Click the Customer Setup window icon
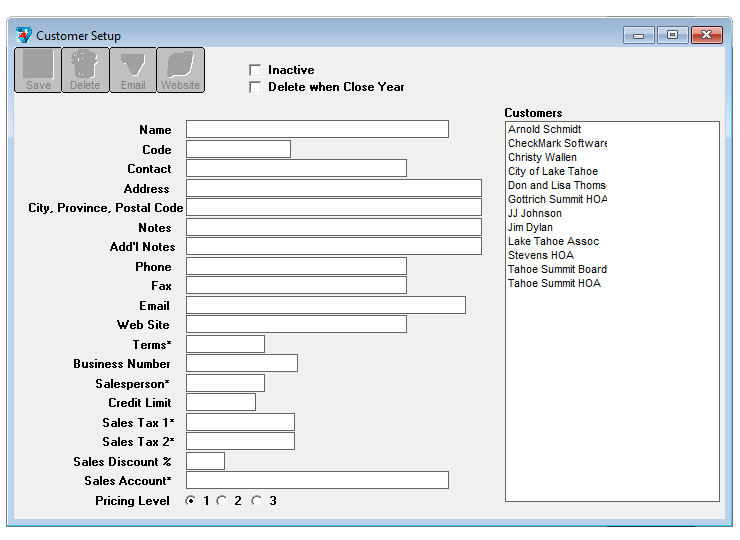Viewport: 740px width, 540px height. 24,35
